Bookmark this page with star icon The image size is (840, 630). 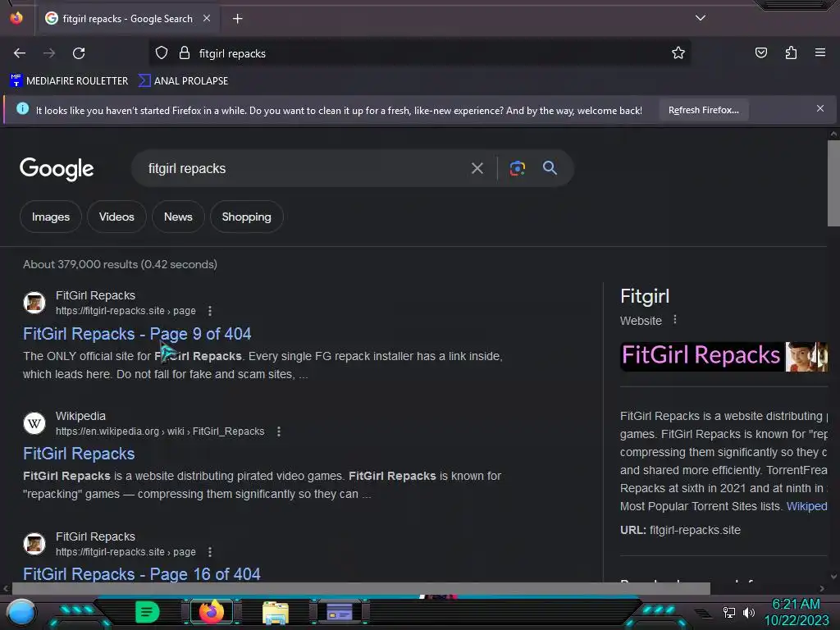coord(678,53)
